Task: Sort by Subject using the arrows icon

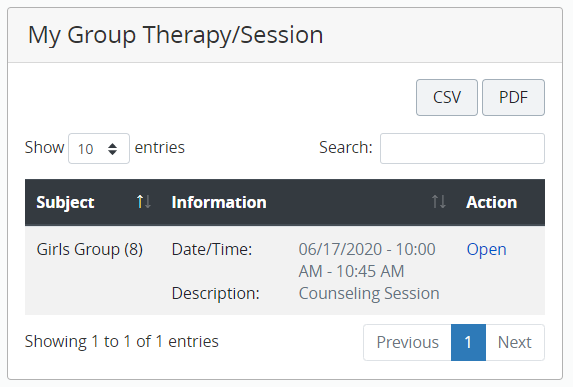Action: click(144, 202)
